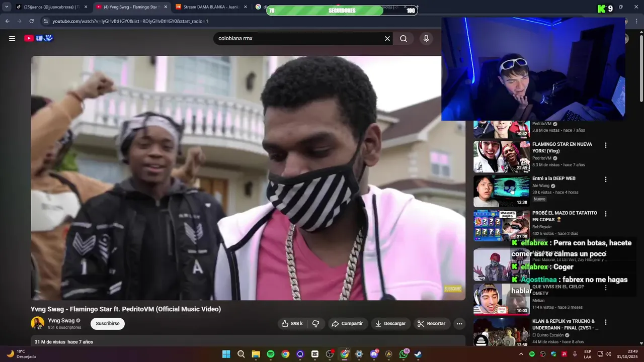
Task: Dislike the Flamingo Star video
Action: pos(316,324)
